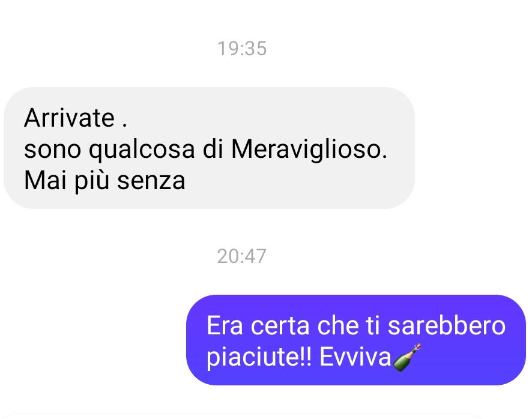Open the purple sent message bubble

coord(356,340)
